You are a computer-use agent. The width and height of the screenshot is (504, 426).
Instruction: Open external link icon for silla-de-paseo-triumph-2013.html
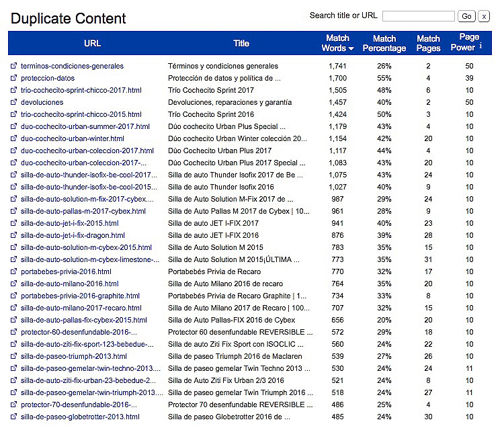[13, 356]
